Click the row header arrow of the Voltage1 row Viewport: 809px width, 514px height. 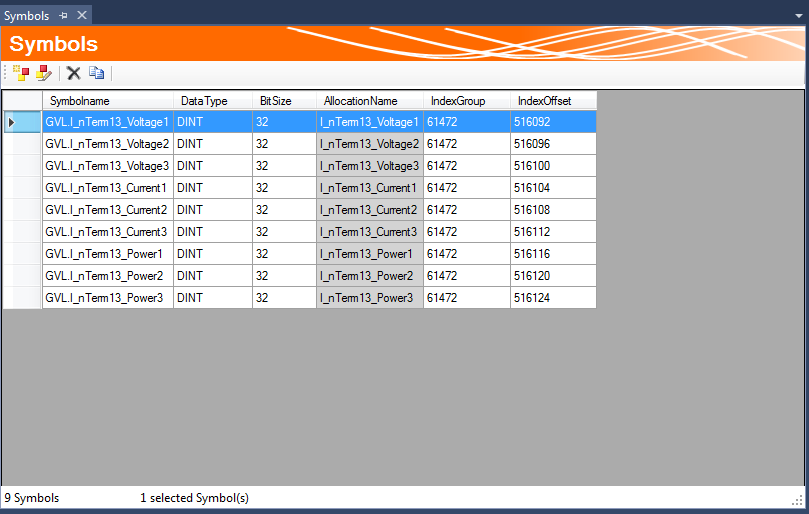[x=22, y=122]
